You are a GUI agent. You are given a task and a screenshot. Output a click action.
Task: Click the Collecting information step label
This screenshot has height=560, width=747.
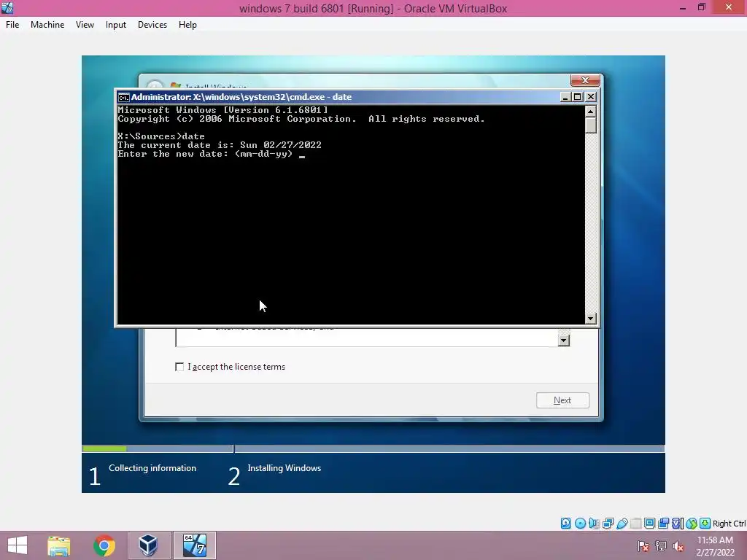pyautogui.click(x=152, y=468)
